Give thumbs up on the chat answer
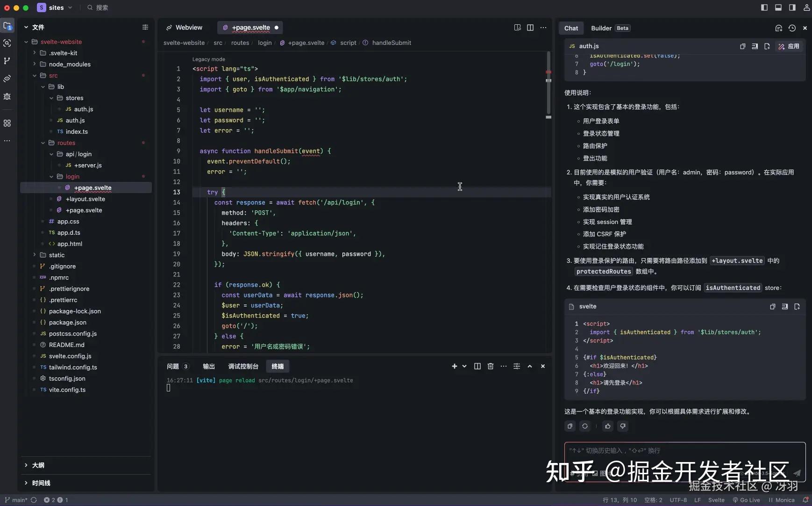812x506 pixels. 607,426
